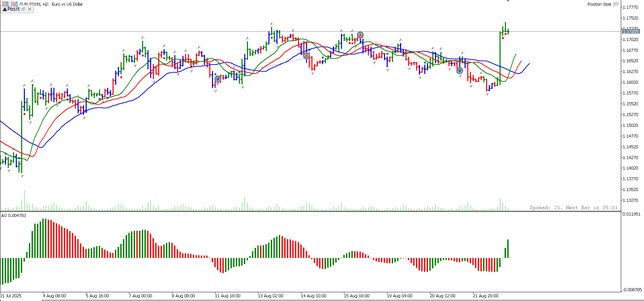The image size is (644, 301).
Task: Expand the Posit panel using triangle arrow
Action: pyautogui.click(x=5, y=9)
